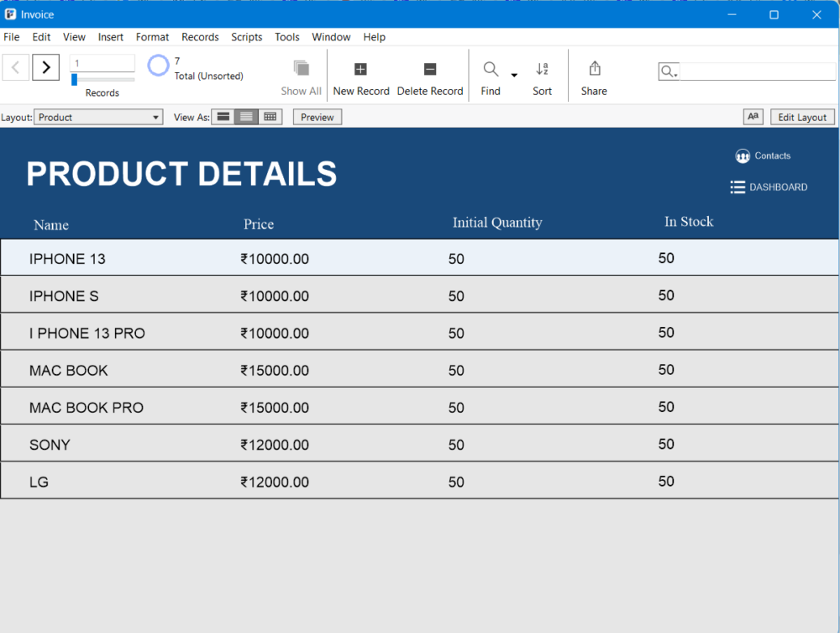The height and width of the screenshot is (633, 840).
Task: Open the Layout Product dropdown
Action: [98, 117]
